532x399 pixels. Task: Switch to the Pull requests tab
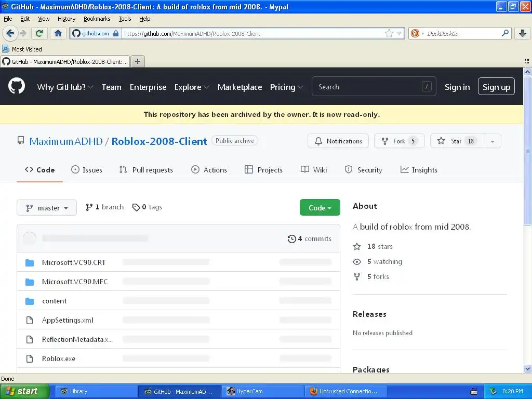click(x=146, y=170)
